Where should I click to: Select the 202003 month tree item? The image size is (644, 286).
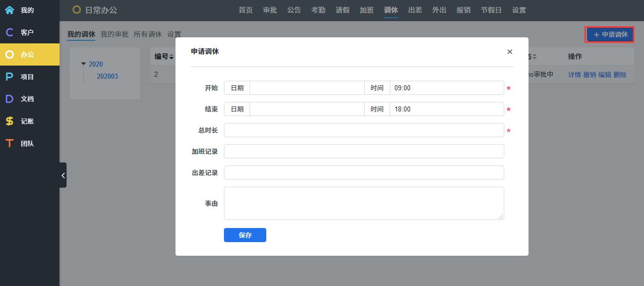tap(107, 76)
